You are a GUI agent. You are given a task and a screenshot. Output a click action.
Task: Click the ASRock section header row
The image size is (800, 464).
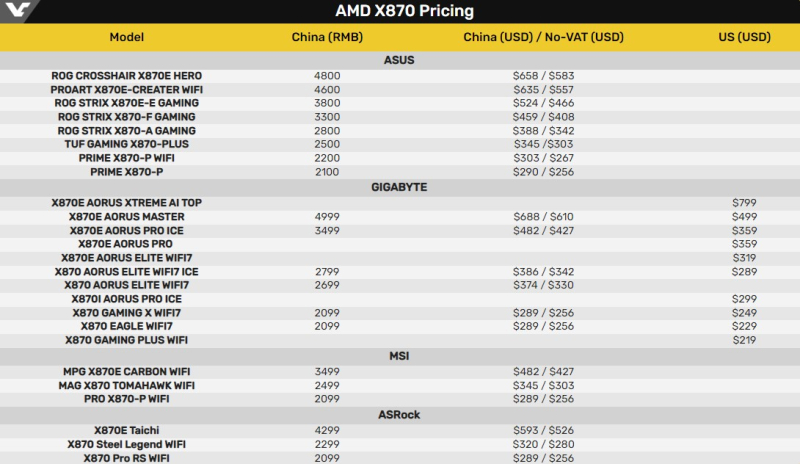point(399,413)
